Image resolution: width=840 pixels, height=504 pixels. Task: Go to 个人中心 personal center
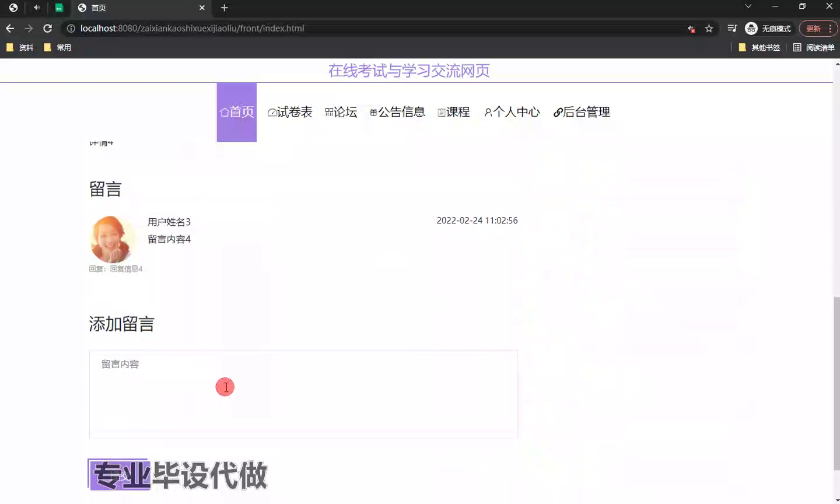pyautogui.click(x=512, y=112)
